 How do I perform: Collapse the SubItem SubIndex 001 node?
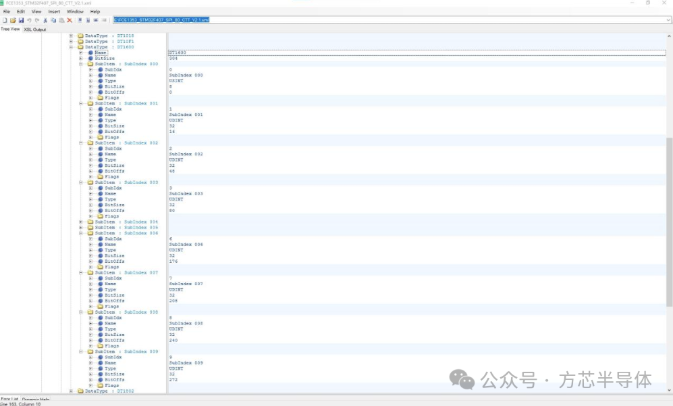81,103
